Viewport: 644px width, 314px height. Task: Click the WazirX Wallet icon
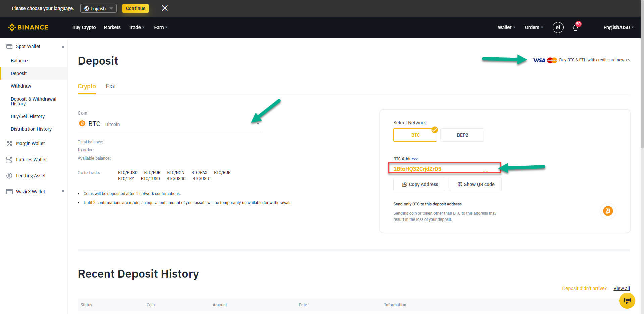[9, 192]
